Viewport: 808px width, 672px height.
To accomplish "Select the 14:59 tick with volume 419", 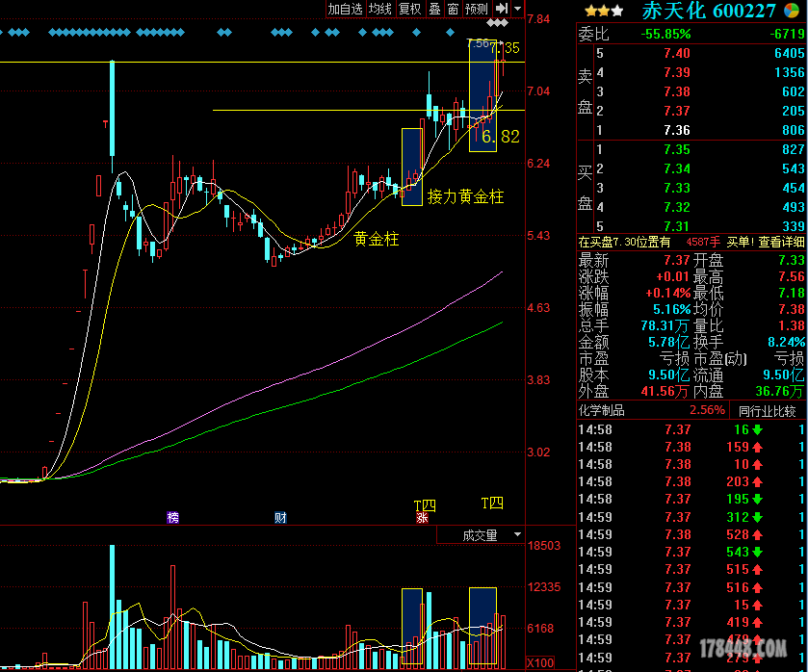I will [x=691, y=623].
